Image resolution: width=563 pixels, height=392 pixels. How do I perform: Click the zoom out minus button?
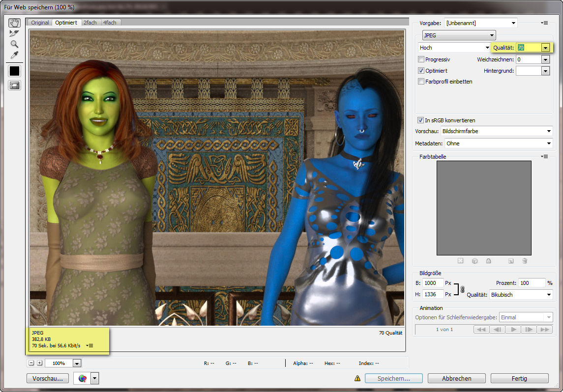click(31, 363)
